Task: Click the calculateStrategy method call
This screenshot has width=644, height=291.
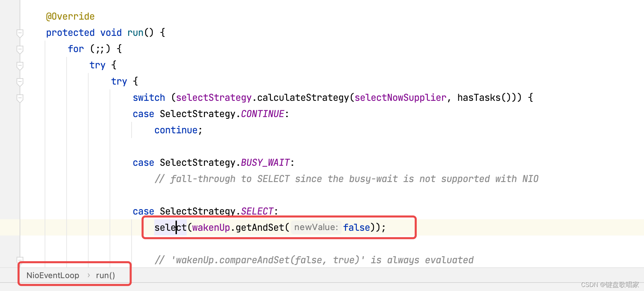Action: pos(303,98)
